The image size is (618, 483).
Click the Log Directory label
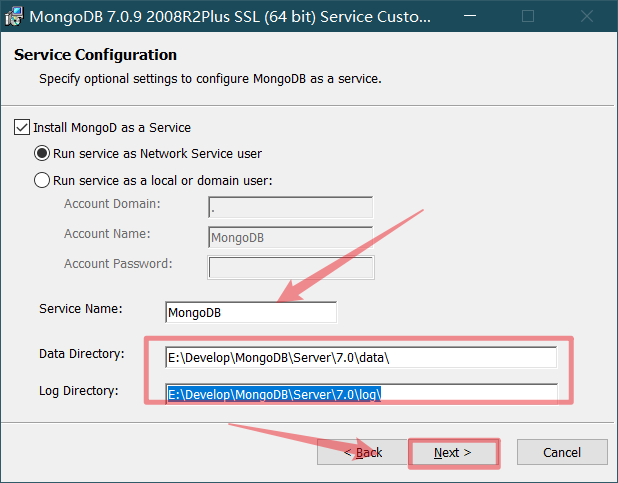[79, 391]
